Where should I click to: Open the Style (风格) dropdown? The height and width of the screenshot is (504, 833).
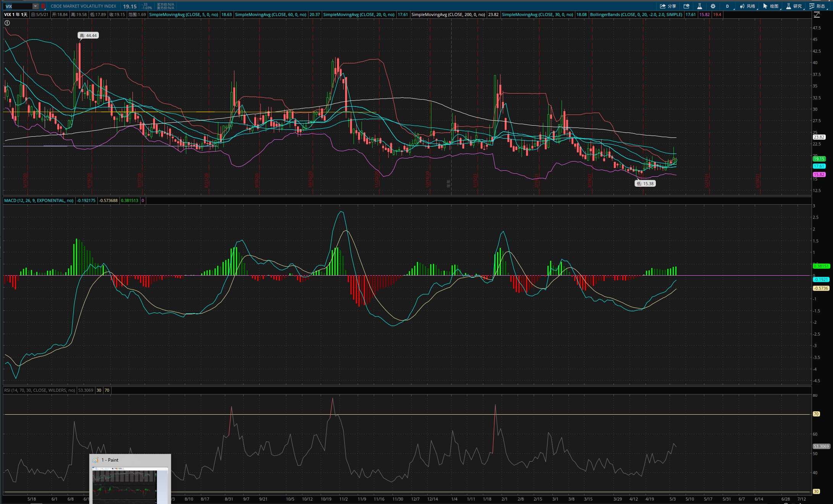pos(747,6)
